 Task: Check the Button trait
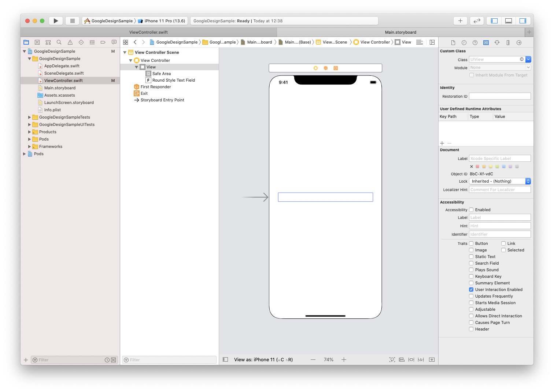[472, 243]
